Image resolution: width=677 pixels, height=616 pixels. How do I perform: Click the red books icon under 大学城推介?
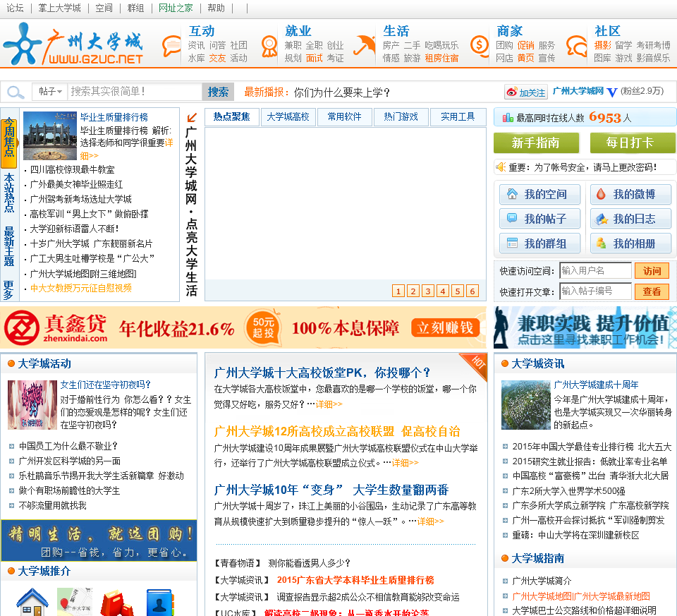coord(118,603)
